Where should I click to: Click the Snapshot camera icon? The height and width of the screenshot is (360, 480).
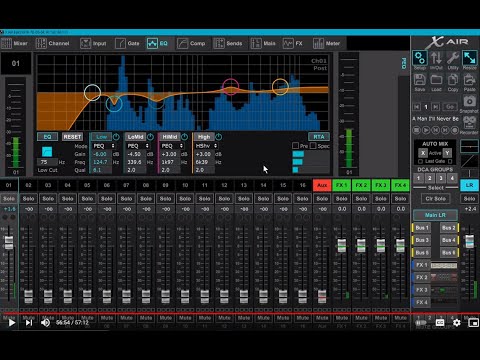coord(469,101)
